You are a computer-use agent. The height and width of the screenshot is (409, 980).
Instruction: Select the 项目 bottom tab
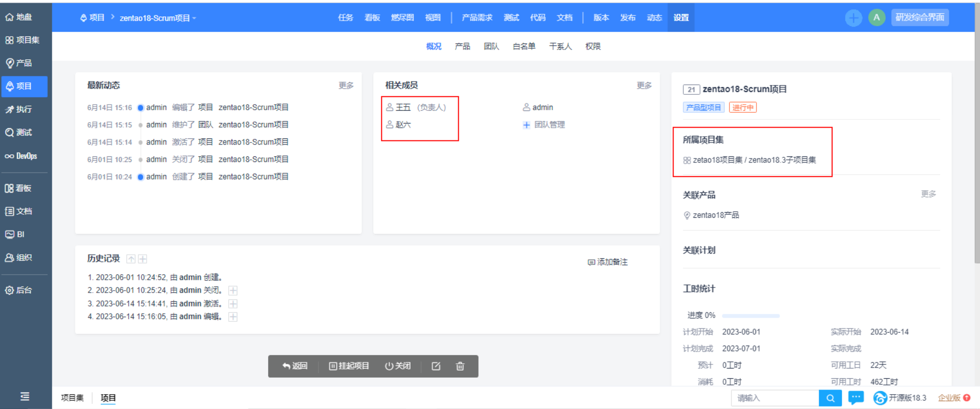pos(108,398)
